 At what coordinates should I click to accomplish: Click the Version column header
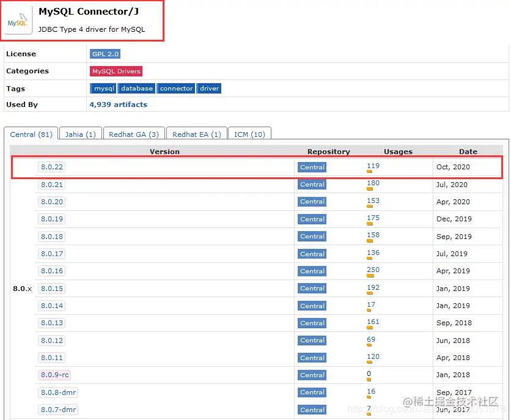pos(164,152)
